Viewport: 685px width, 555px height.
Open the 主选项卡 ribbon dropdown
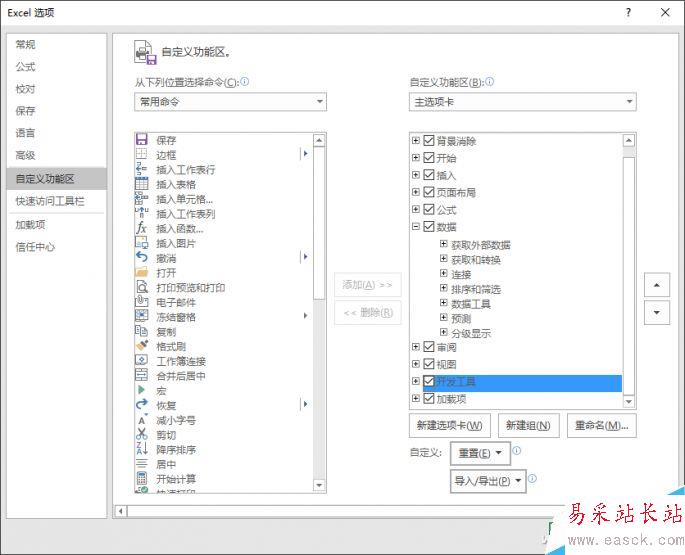tap(522, 102)
